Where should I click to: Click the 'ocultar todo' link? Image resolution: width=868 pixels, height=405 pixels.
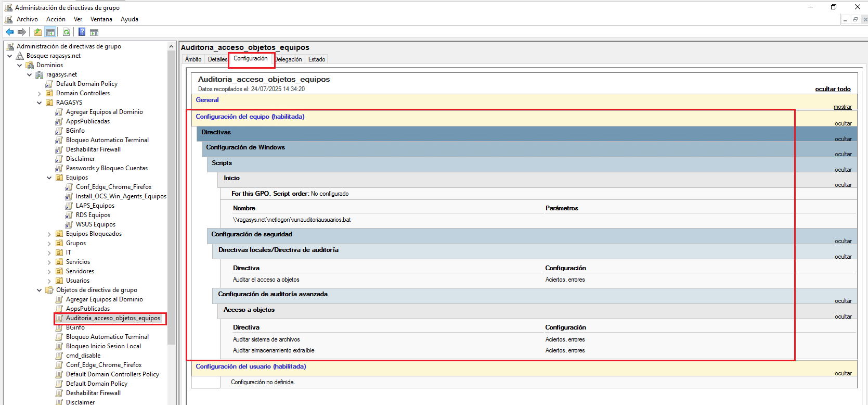(x=833, y=89)
